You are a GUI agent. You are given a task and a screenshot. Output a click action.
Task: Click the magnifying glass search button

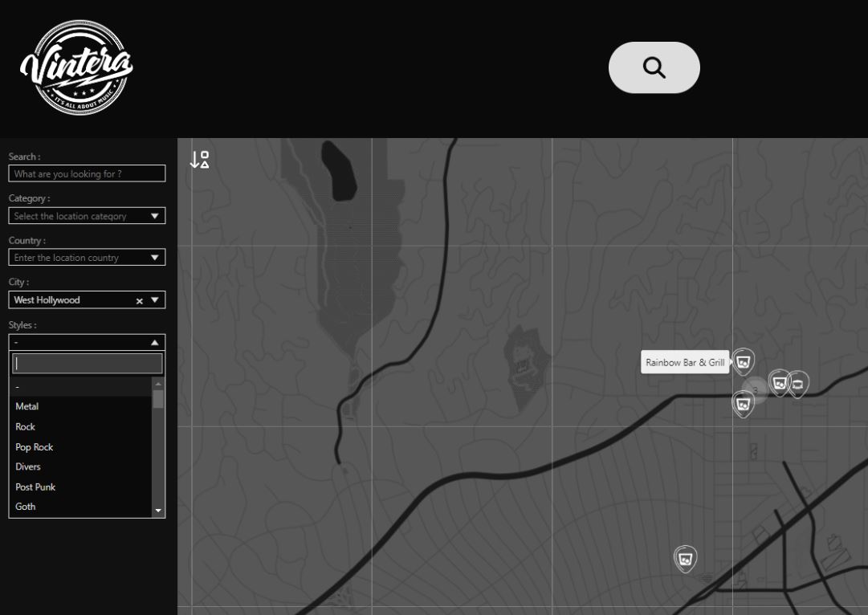pos(654,67)
